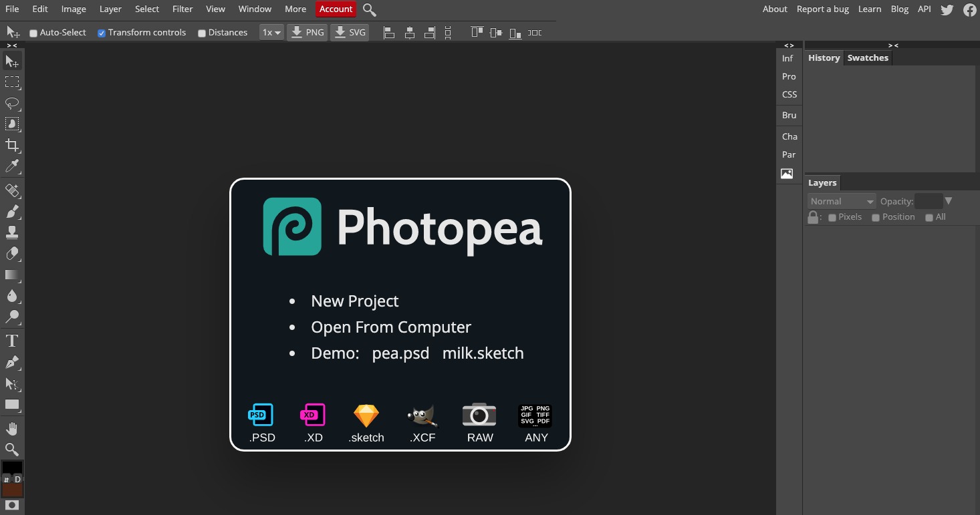This screenshot has height=515, width=980.
Task: Align vertical centers in the options bar
Action: [x=495, y=32]
